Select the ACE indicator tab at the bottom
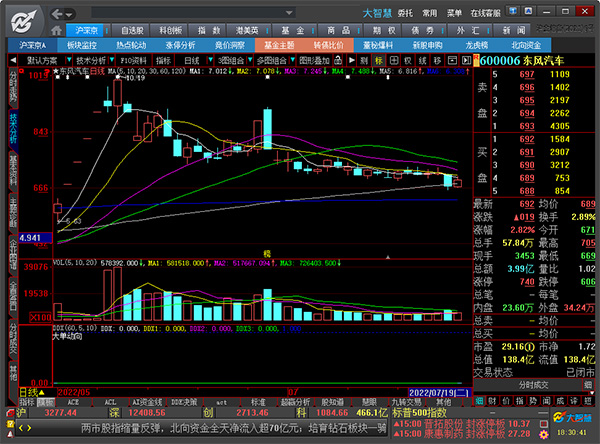Screen dimensions: 600x444 tap(73, 402)
